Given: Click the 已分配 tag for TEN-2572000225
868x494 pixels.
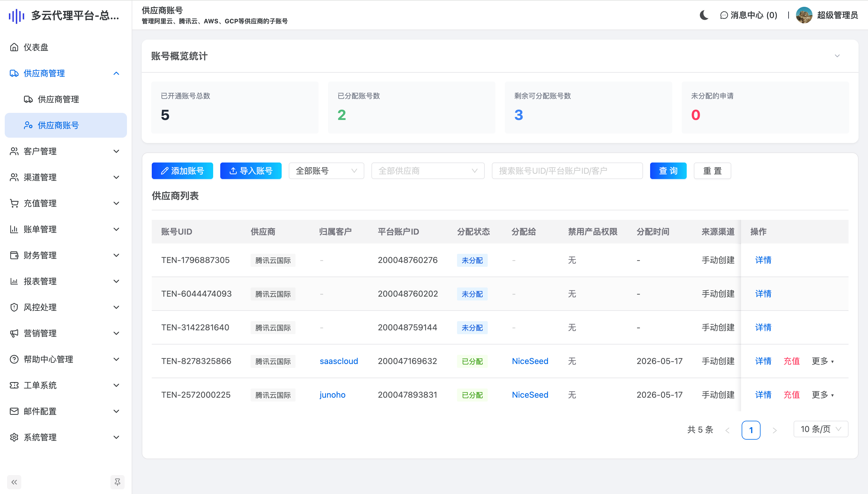Looking at the screenshot, I should point(472,395).
